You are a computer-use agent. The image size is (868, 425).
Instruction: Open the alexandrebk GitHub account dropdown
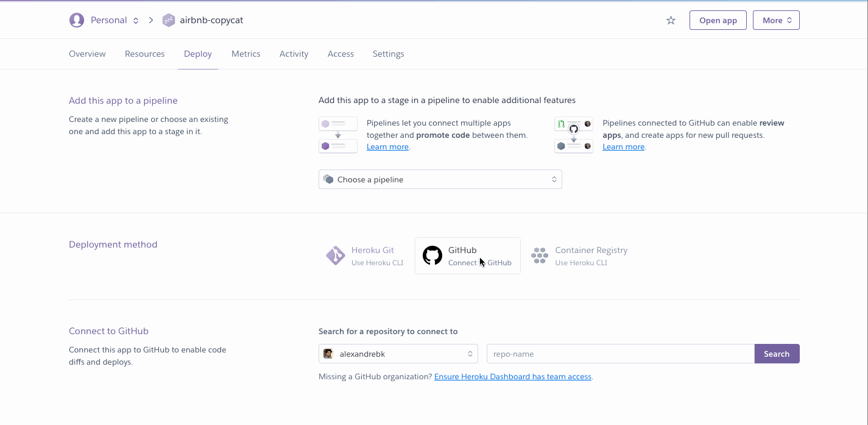pos(398,354)
